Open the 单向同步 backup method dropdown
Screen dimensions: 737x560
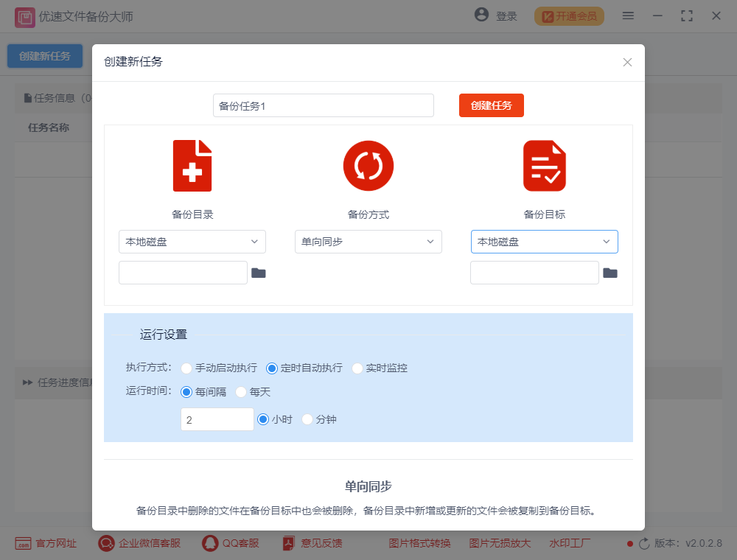368,242
